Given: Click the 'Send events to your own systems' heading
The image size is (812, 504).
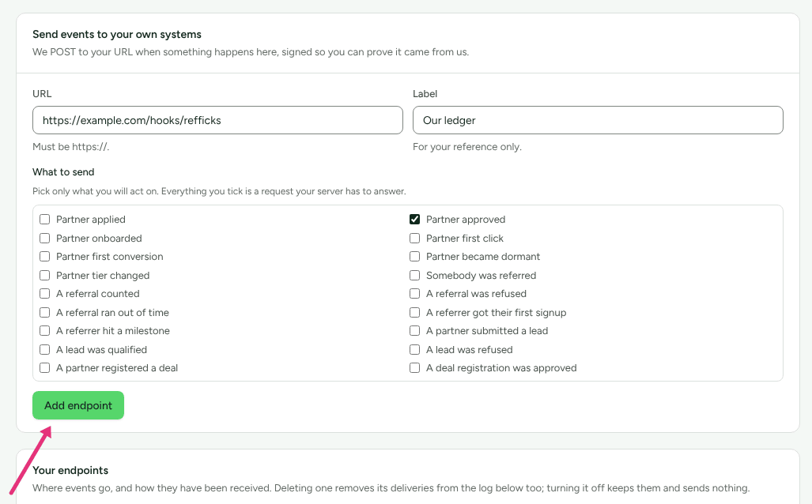Looking at the screenshot, I should coord(117,34).
